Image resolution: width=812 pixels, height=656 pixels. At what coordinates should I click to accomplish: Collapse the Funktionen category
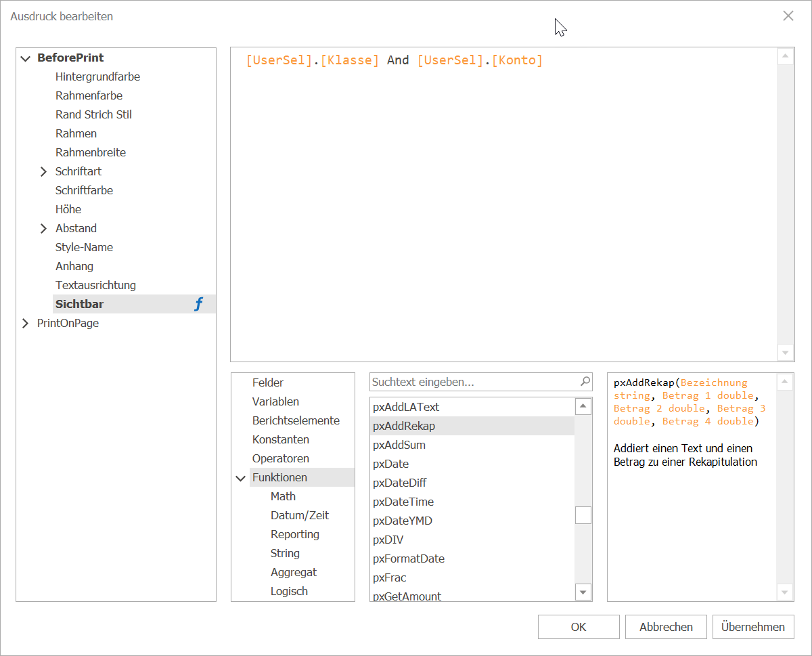(x=240, y=478)
